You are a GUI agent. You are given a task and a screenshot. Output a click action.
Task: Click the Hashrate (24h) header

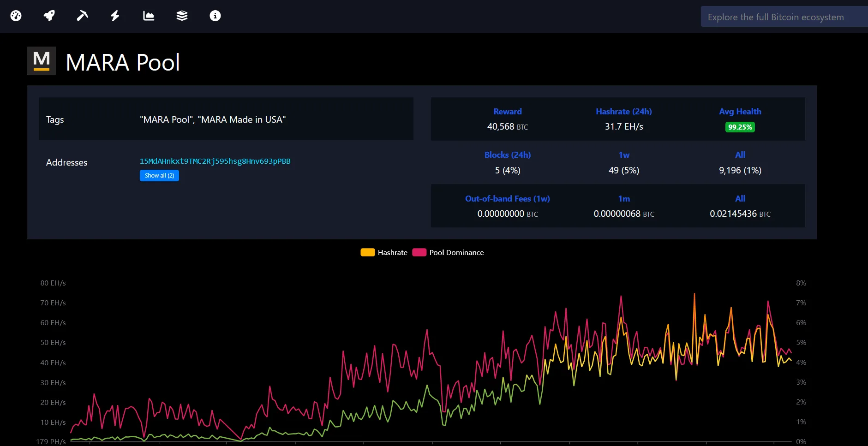tap(624, 112)
